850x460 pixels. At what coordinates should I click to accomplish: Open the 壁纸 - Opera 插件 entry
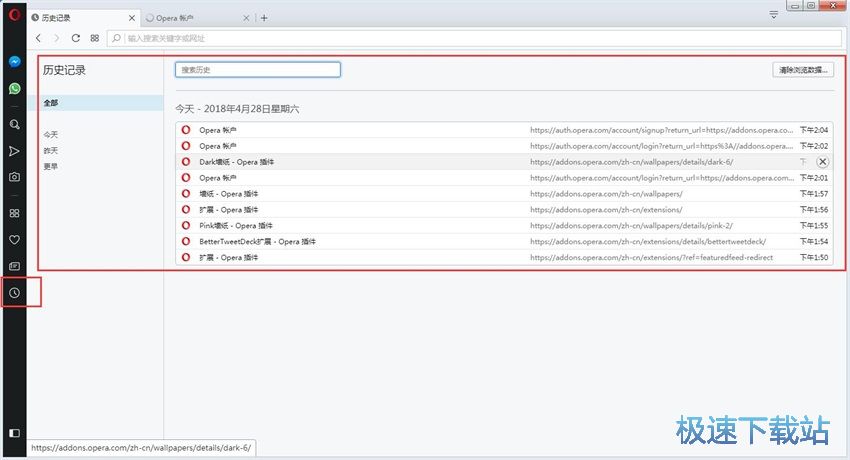504,193
